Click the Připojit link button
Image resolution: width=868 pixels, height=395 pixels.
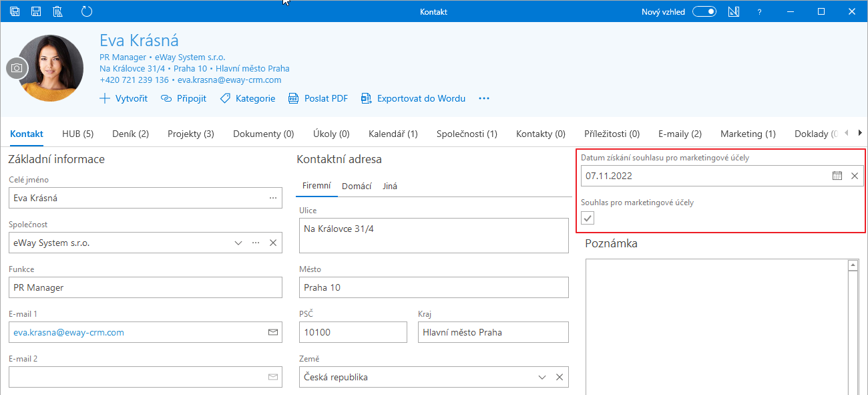pyautogui.click(x=184, y=98)
